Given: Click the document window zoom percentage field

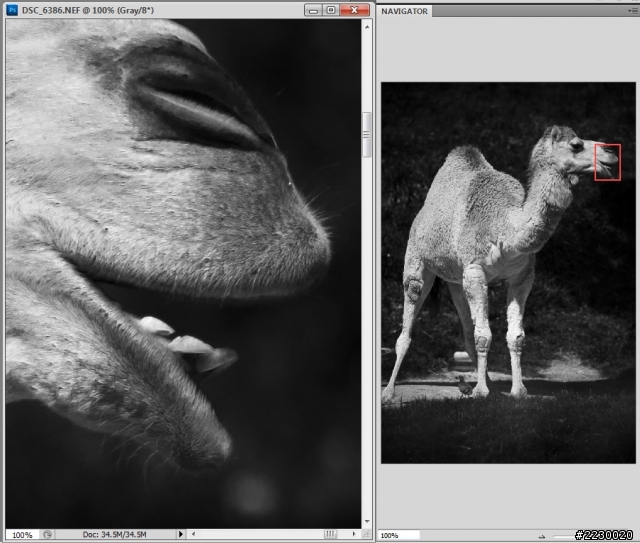Looking at the screenshot, I should (x=22, y=535).
